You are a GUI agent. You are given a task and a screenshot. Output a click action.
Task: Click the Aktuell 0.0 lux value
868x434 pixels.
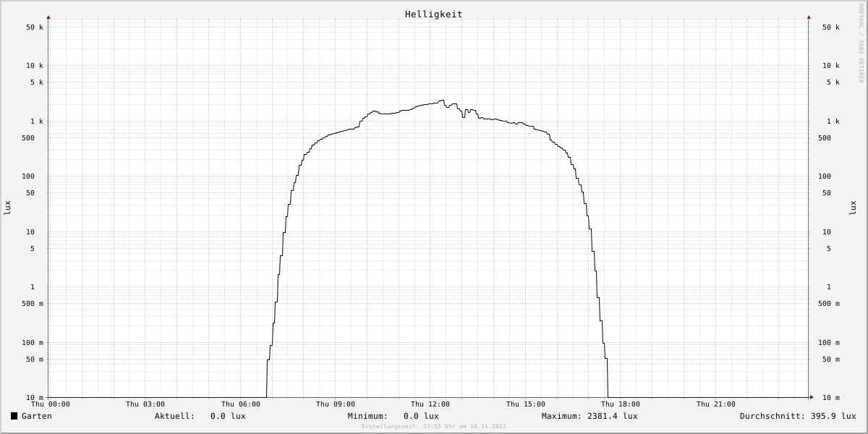[228, 416]
